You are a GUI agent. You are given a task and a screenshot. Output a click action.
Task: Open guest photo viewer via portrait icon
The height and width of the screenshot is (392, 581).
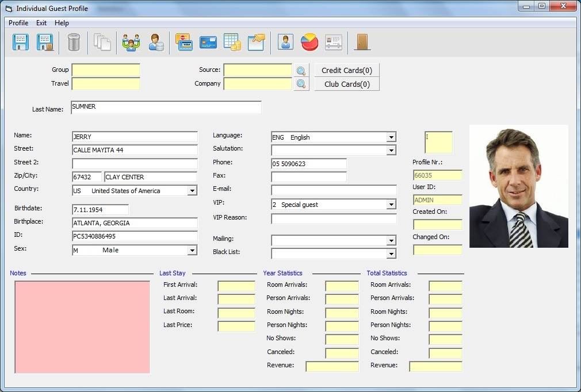pos(285,42)
